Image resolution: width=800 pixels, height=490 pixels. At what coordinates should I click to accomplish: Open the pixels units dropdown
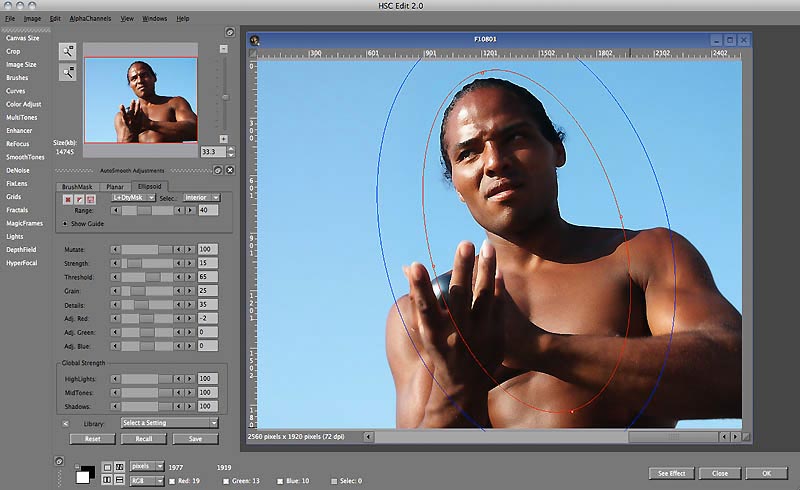pyautogui.click(x=147, y=466)
